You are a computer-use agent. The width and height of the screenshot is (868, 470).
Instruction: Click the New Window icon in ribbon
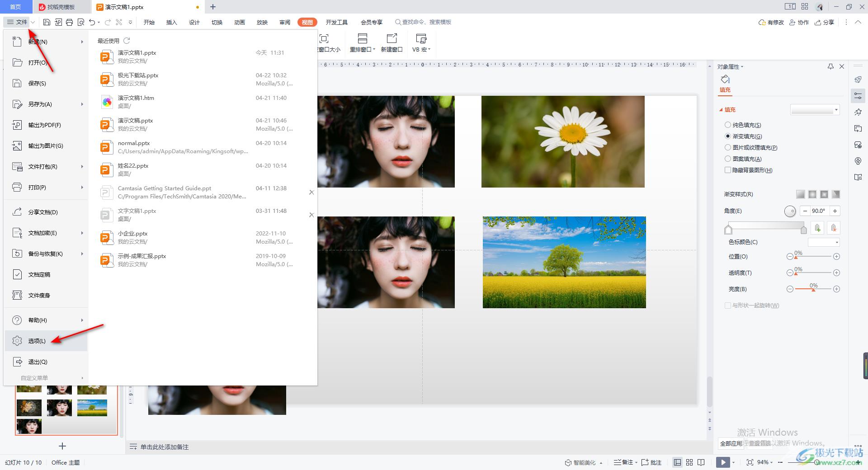[x=392, y=39]
